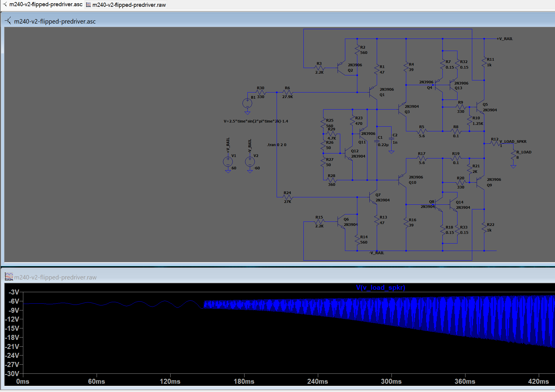Click the waveform icon on the .raw tab
The image size is (555, 392).
point(88,5)
